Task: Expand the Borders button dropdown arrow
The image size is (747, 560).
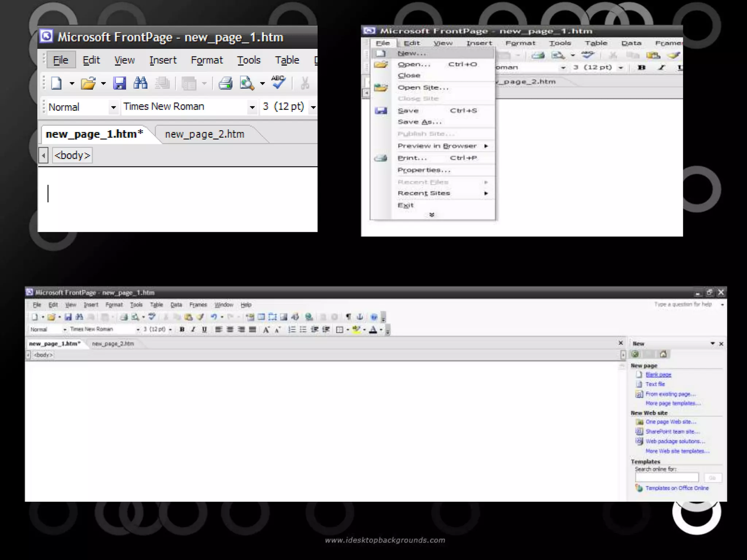Action: pyautogui.click(x=348, y=330)
